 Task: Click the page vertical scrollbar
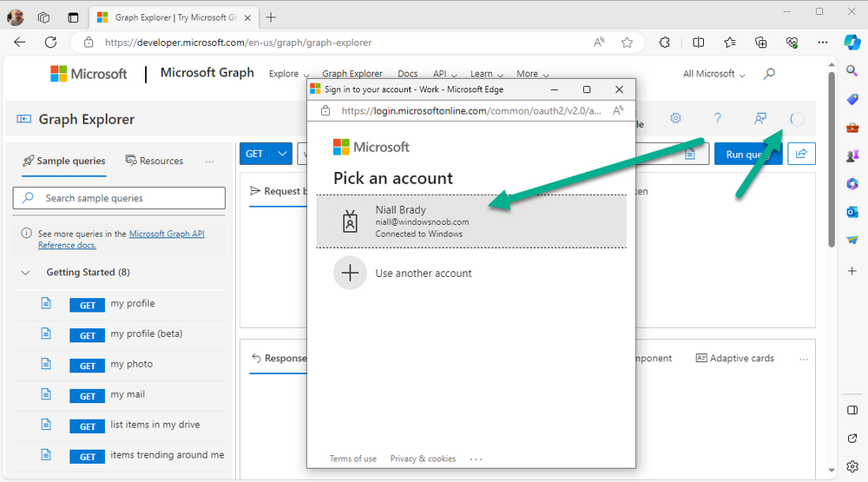832,160
